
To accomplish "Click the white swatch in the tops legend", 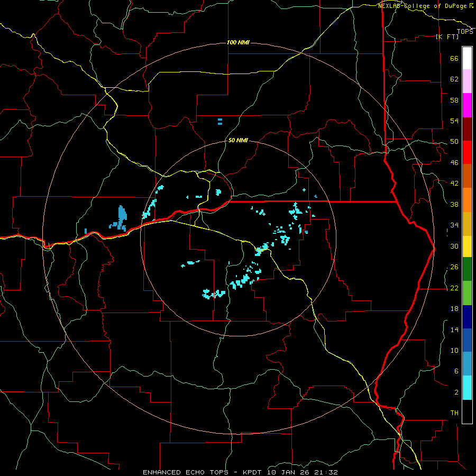I will (x=467, y=58).
